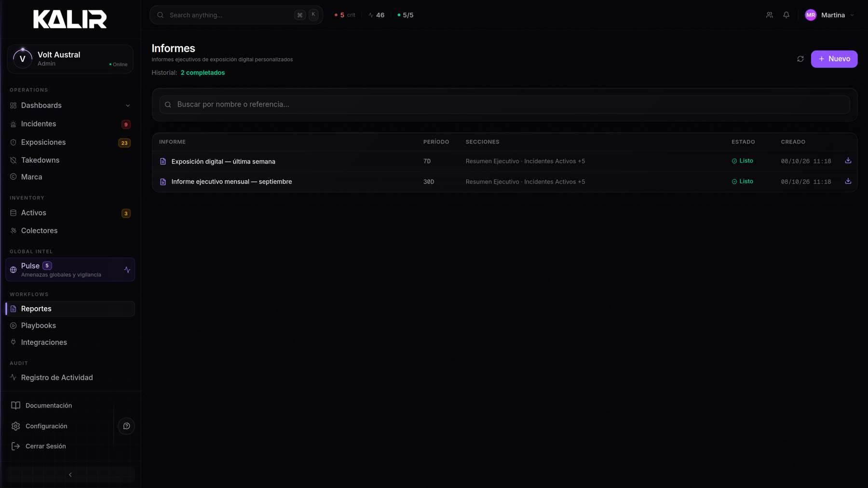Click the Exposiciones badge showing 23
The height and width of the screenshot is (488, 868).
[x=124, y=143]
